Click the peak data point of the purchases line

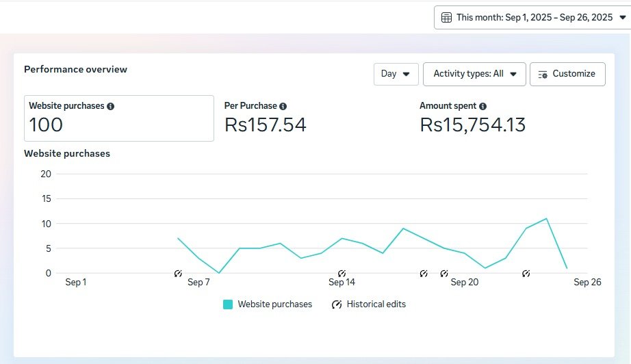(546, 219)
